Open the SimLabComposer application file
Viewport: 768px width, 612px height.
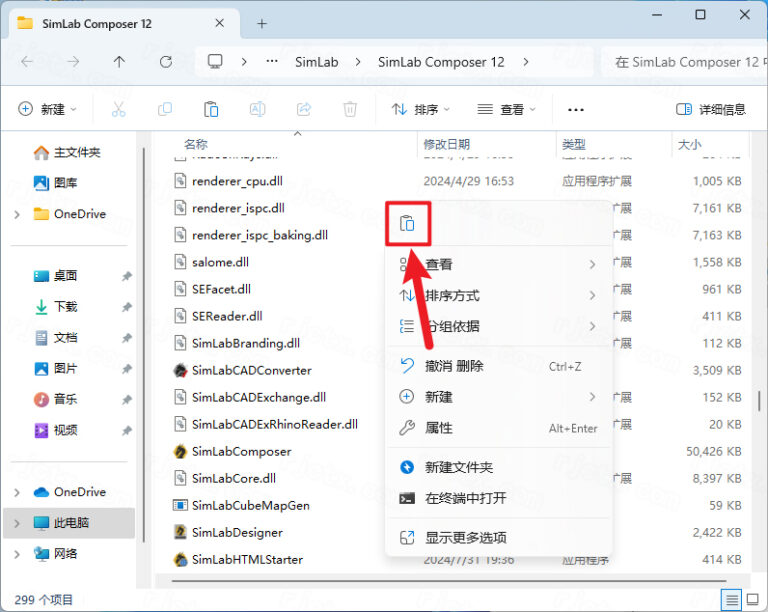click(x=241, y=451)
